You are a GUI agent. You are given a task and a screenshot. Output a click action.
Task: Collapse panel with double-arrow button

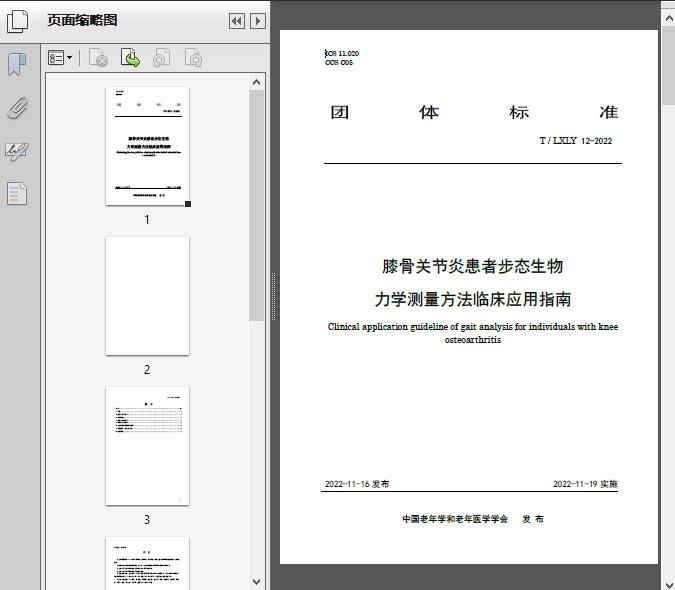click(x=237, y=21)
